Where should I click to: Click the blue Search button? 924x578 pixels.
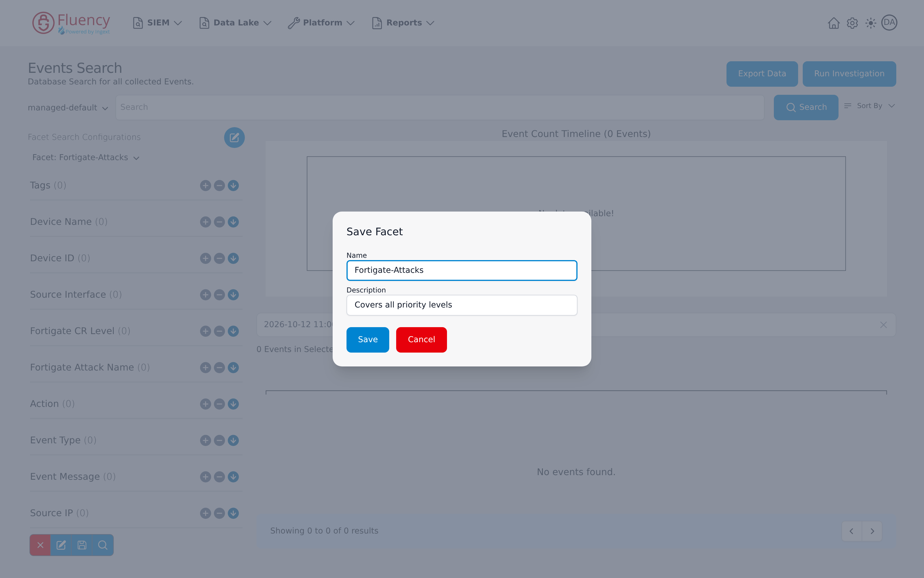(806, 108)
